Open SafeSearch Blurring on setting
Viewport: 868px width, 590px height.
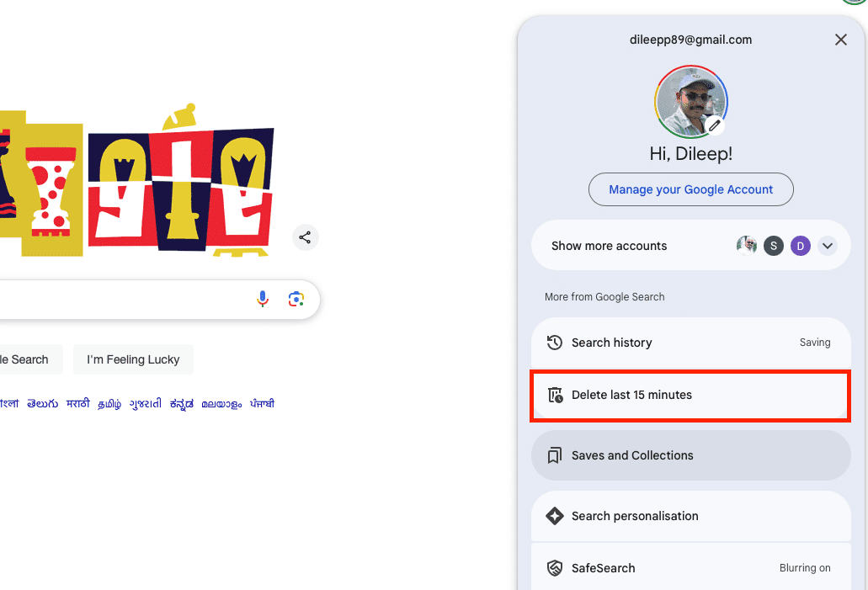click(x=804, y=568)
